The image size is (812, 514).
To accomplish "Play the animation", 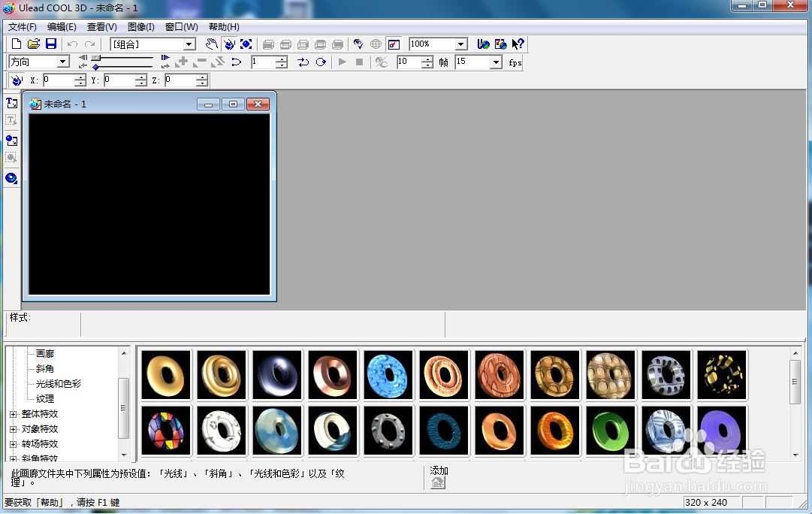I will tap(343, 62).
